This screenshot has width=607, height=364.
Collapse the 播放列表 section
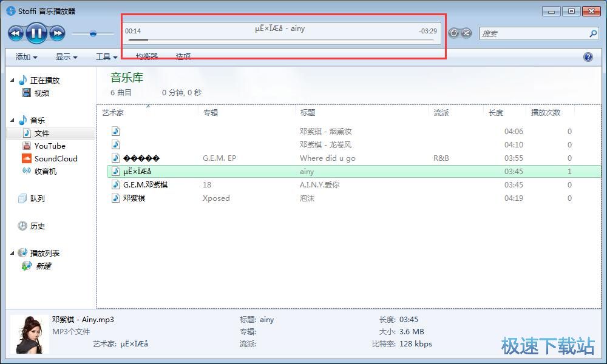click(x=12, y=252)
